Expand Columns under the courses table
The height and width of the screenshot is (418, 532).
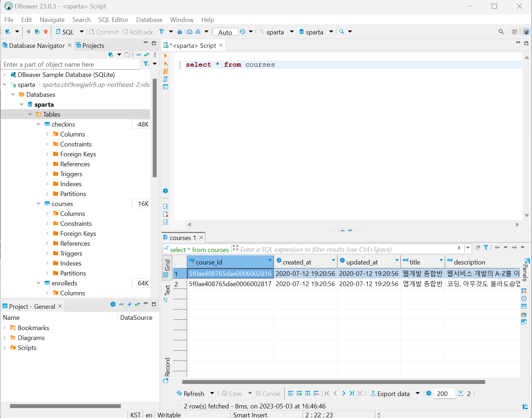point(47,213)
